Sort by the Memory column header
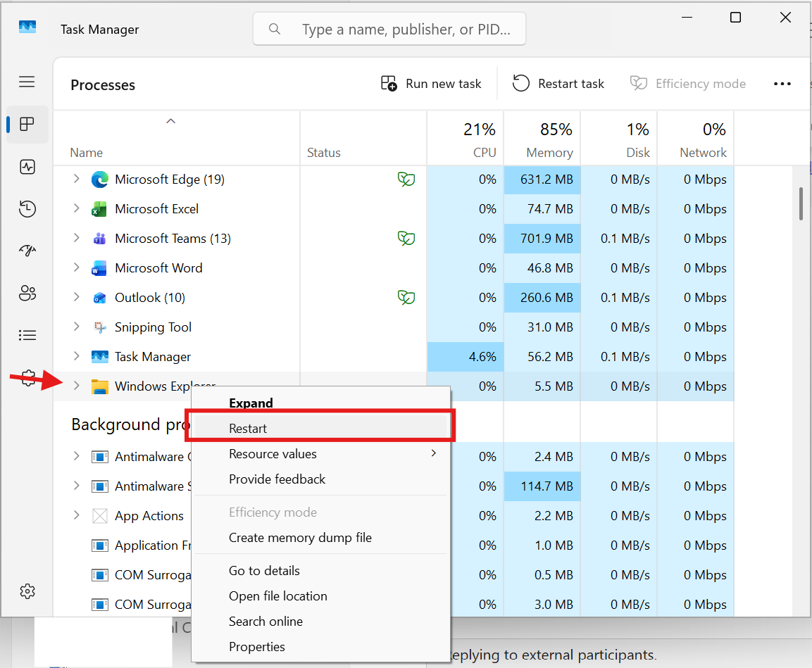The image size is (812, 668). coord(542,138)
